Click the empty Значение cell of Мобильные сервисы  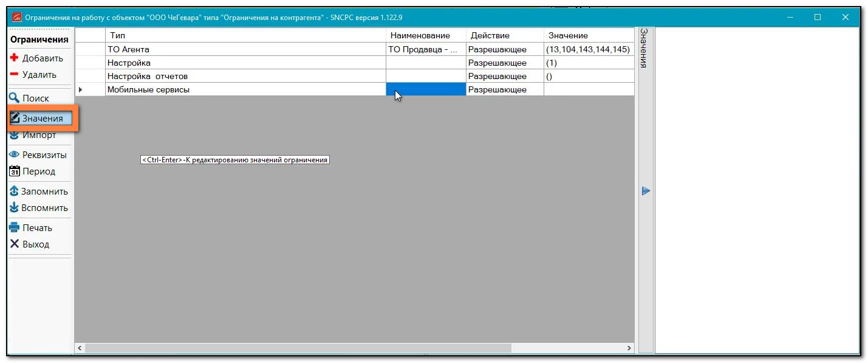pyautogui.click(x=589, y=89)
